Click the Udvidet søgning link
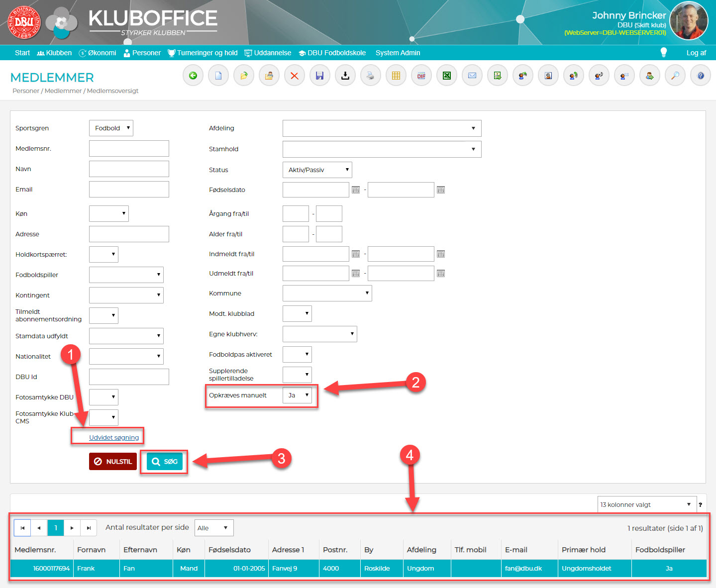 tap(114, 438)
